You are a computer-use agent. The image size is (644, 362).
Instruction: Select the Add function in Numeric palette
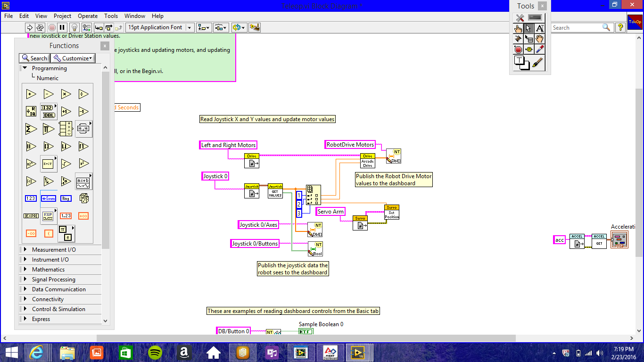pyautogui.click(x=31, y=94)
